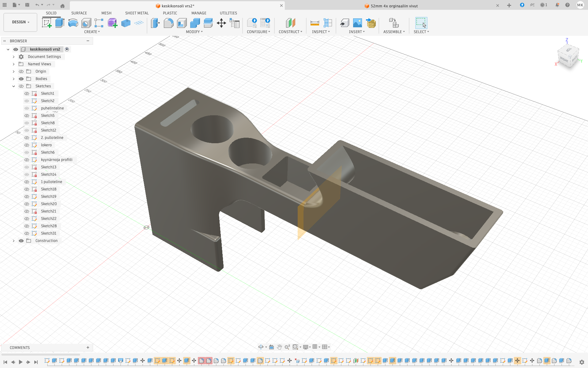
Task: Select the Combine tool
Action: (195, 23)
